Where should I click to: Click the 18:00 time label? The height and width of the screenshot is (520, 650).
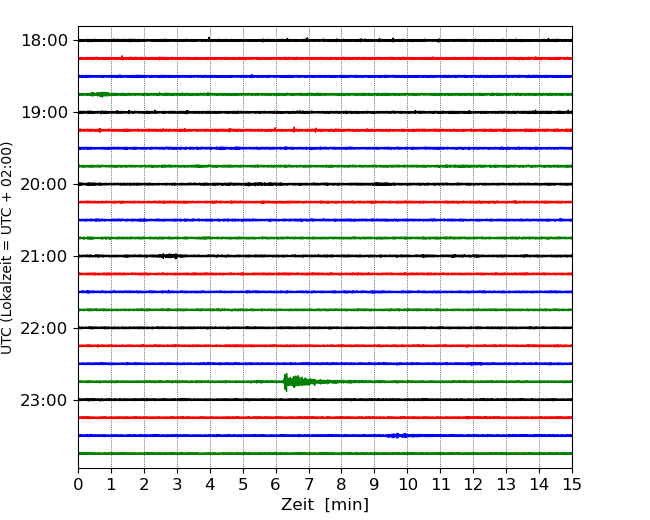coord(44,41)
